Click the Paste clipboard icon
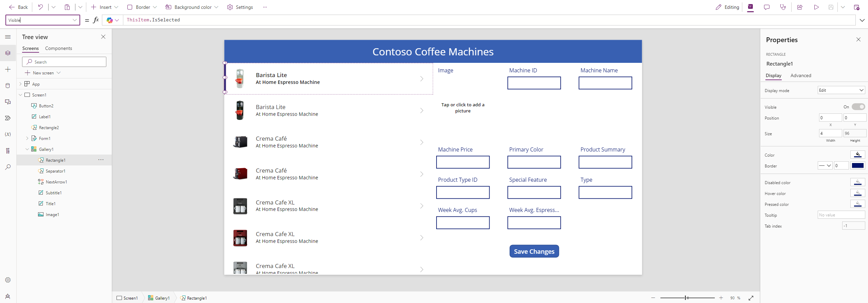The width and height of the screenshot is (868, 303). pos(67,7)
